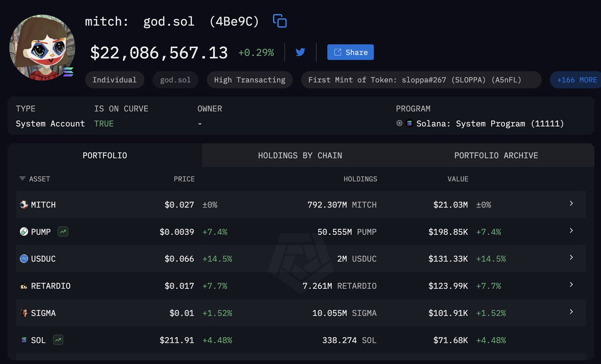Switch to the HOLDINGS BY CHAIN tab
Viewport: 601px width, 364px height.
pyautogui.click(x=300, y=155)
